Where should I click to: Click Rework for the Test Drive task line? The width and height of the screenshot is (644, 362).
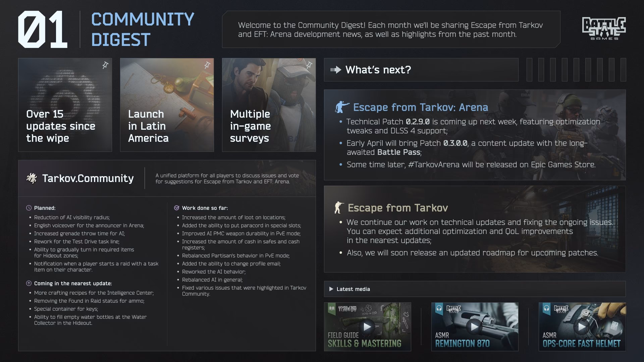coord(77,241)
